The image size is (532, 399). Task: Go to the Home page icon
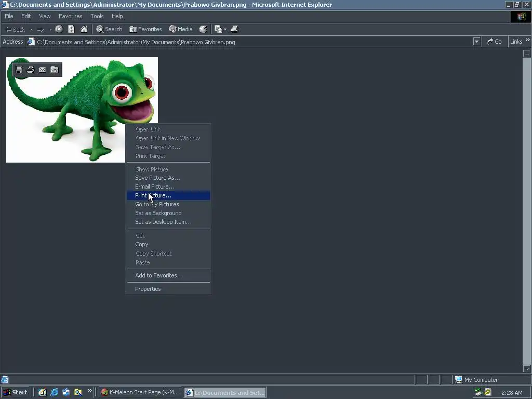tap(84, 29)
